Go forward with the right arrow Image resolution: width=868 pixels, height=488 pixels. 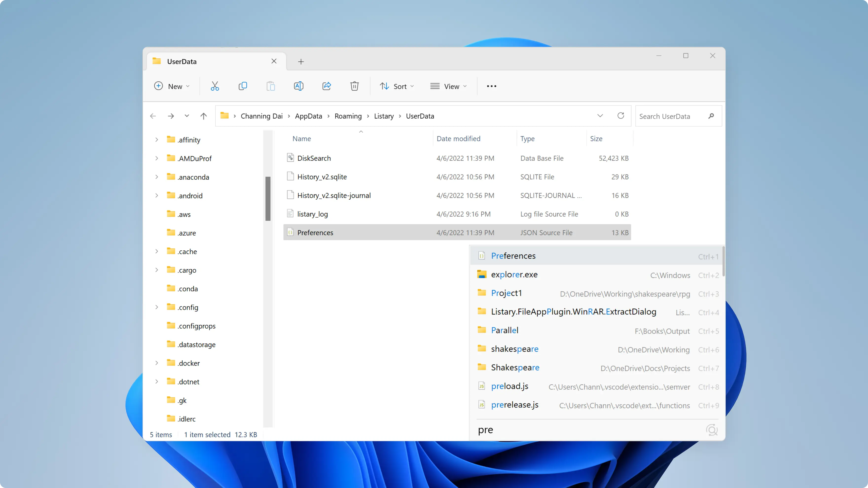tap(171, 116)
